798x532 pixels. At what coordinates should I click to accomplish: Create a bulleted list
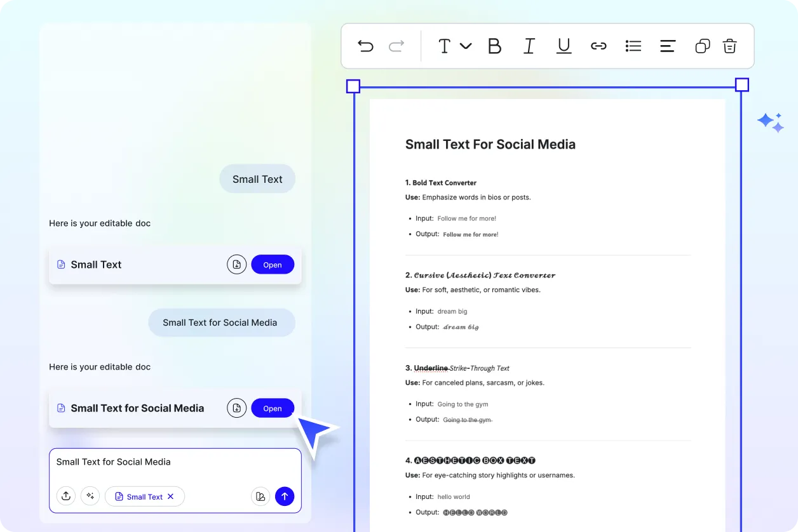[x=633, y=46]
